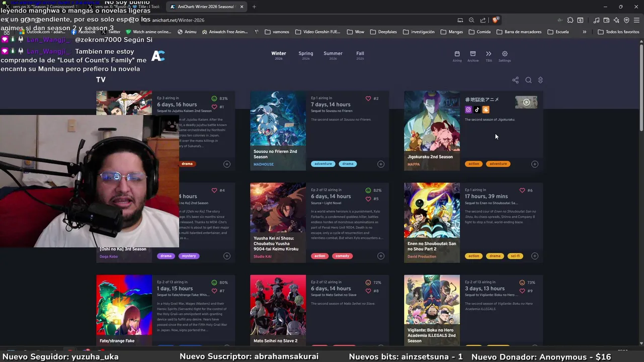Click the 82% score smiley on Yuusha Kei
This screenshot has width=644, height=362.
[368, 191]
